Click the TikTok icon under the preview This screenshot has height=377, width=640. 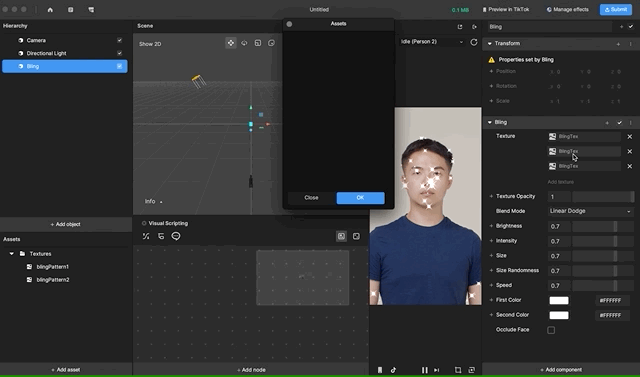point(393,370)
